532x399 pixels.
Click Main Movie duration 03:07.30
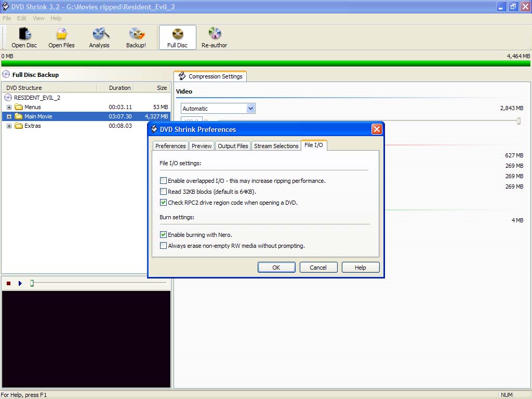point(120,116)
